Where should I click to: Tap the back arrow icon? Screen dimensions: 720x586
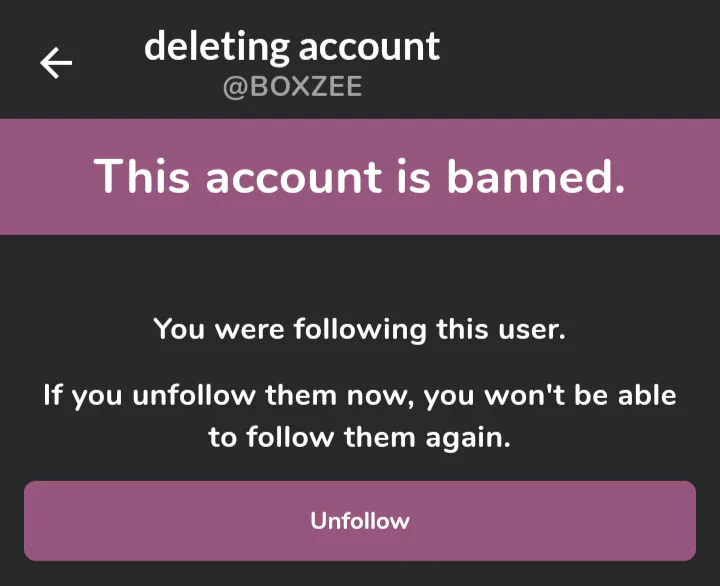(x=56, y=63)
